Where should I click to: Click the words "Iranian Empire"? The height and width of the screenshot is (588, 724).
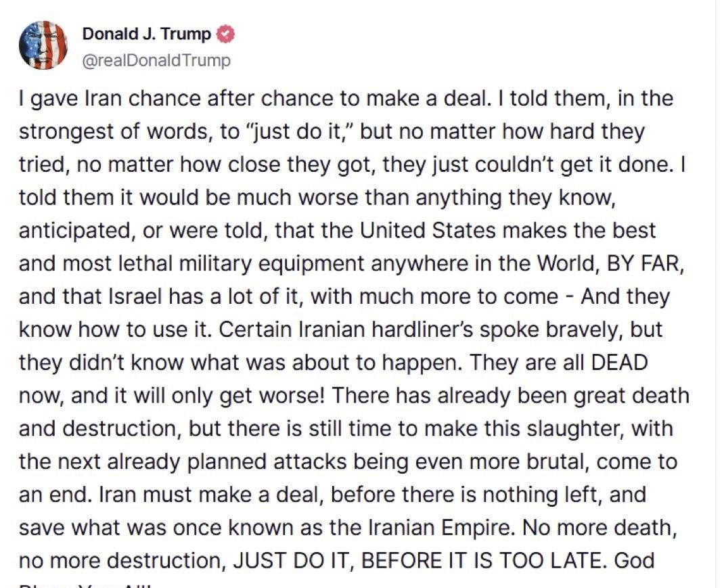pos(440,528)
